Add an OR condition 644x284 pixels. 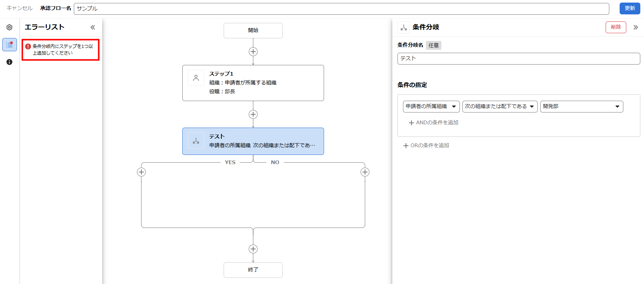(x=426, y=145)
